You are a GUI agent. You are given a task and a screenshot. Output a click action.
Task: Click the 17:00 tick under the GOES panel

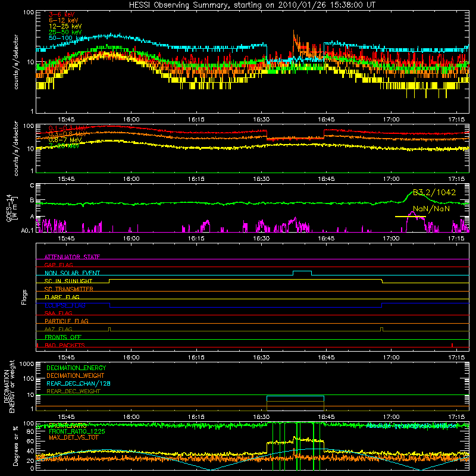tap(391, 239)
